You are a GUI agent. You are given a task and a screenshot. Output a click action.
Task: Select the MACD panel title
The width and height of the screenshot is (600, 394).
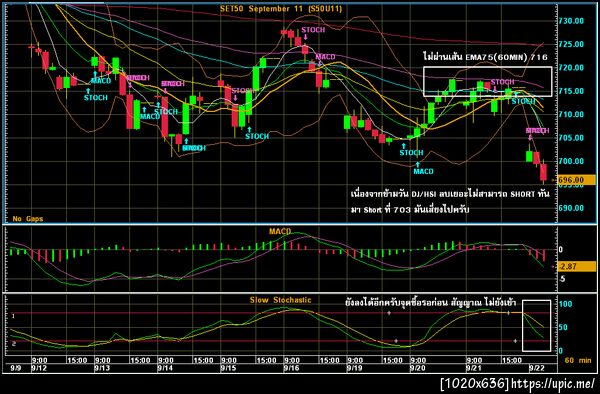pyautogui.click(x=280, y=231)
